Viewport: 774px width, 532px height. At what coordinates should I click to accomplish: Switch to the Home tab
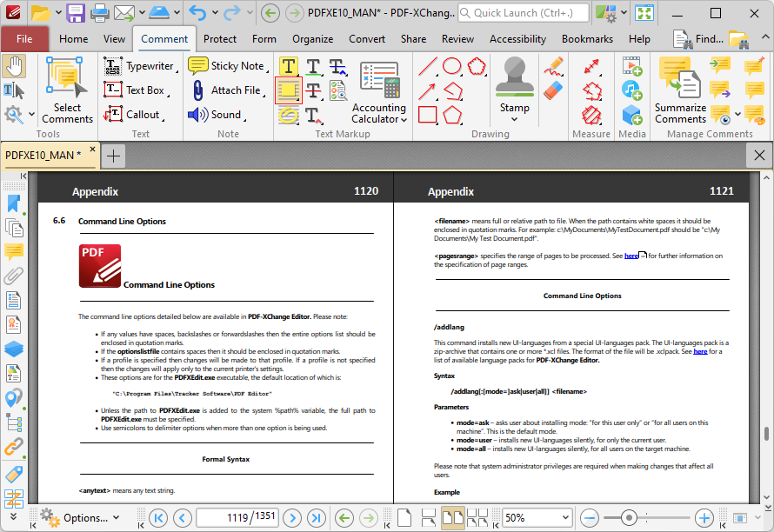coord(74,39)
